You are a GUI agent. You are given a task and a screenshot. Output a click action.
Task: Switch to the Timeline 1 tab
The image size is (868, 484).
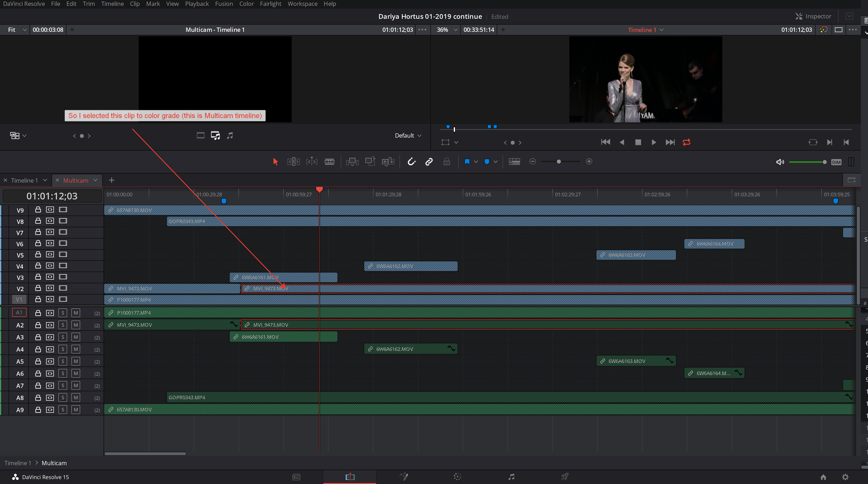(x=25, y=180)
